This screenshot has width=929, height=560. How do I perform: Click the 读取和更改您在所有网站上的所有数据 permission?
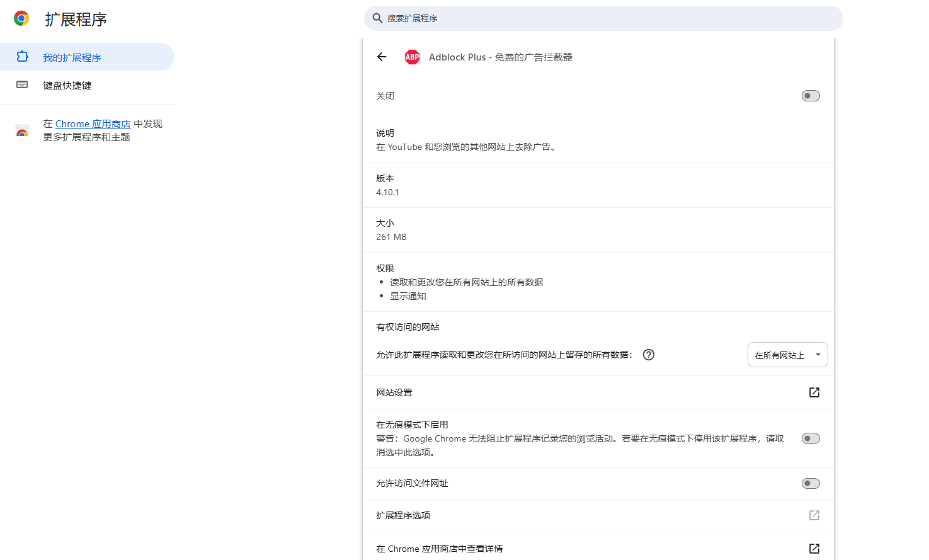click(x=466, y=282)
